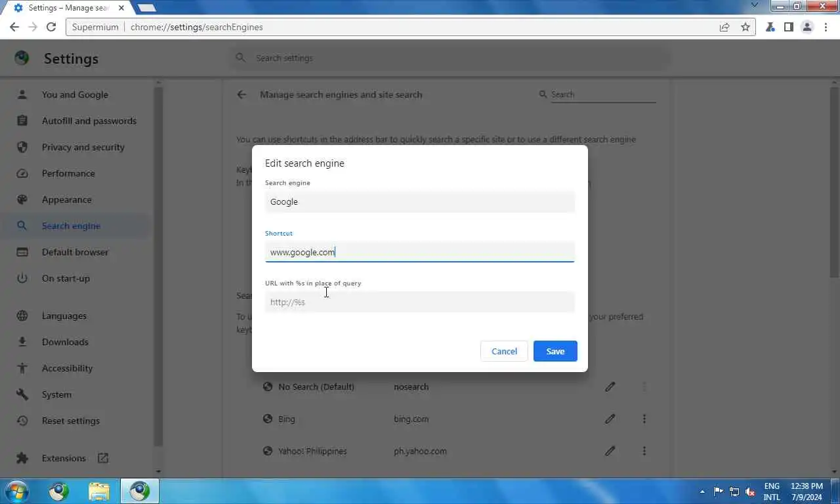The height and width of the screenshot is (504, 840).
Task: Click the share page icon in address bar
Action: tap(724, 27)
